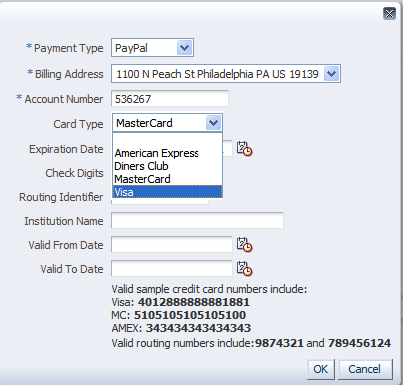Image resolution: width=403 pixels, height=385 pixels.
Task: Confirm with the OK button
Action: pos(321,369)
